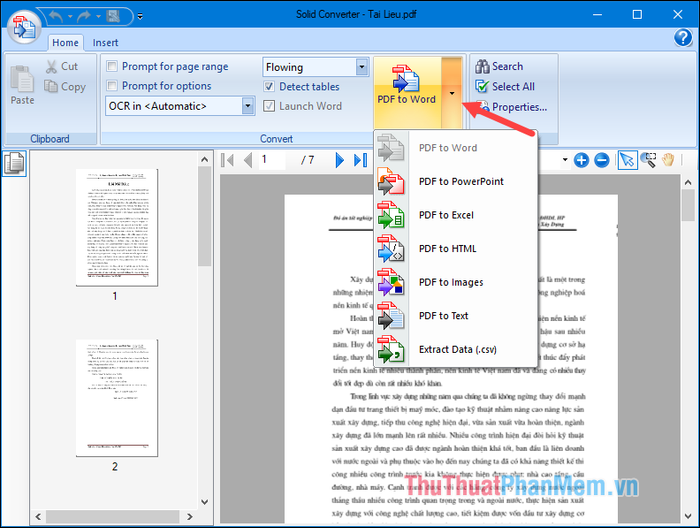Image resolution: width=700 pixels, height=528 pixels.
Task: Click document view scroll up arrow
Action: (x=688, y=182)
